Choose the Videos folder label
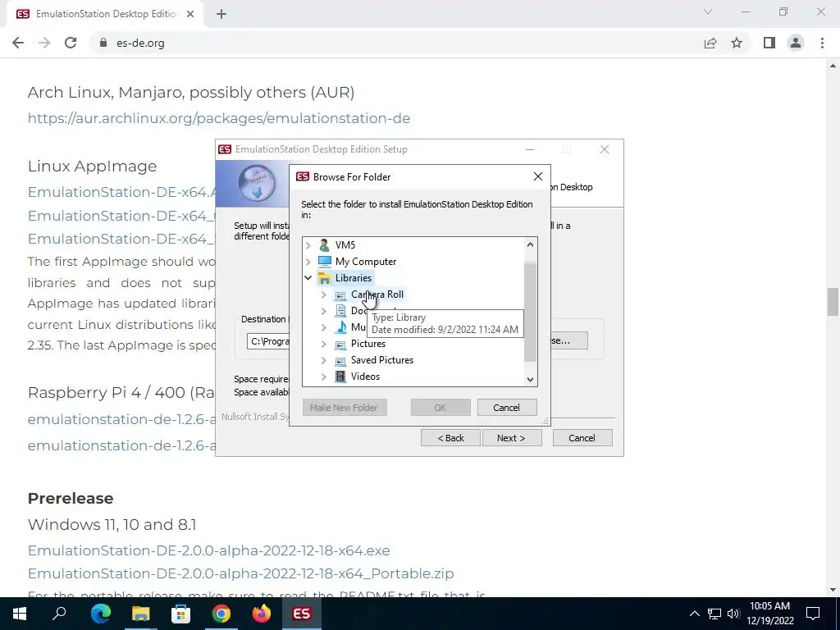The image size is (840, 630). (x=365, y=377)
